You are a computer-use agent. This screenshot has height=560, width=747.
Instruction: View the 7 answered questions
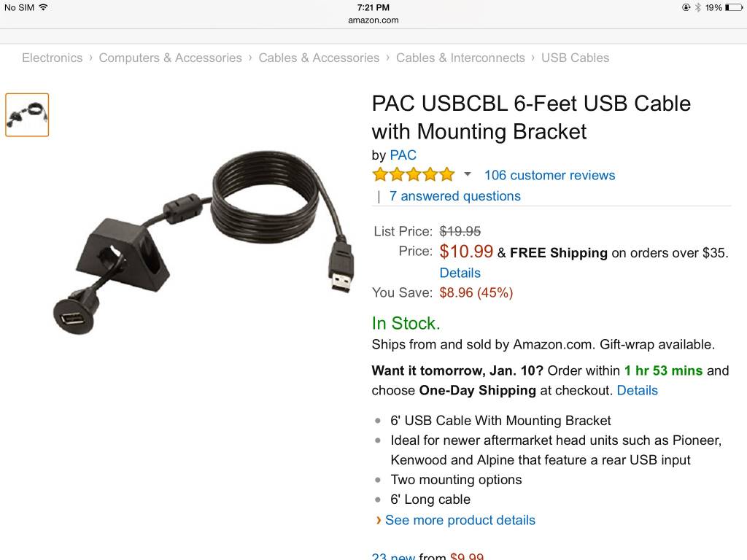[455, 196]
